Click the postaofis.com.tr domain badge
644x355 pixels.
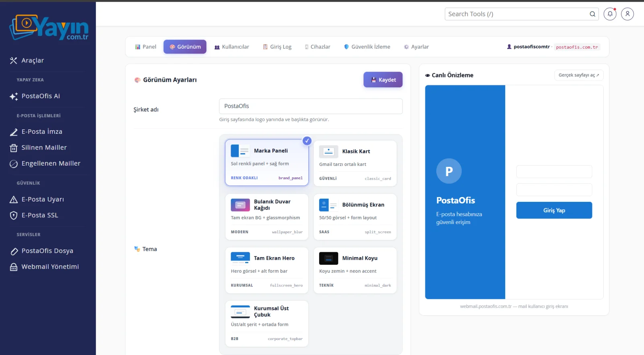tap(577, 47)
